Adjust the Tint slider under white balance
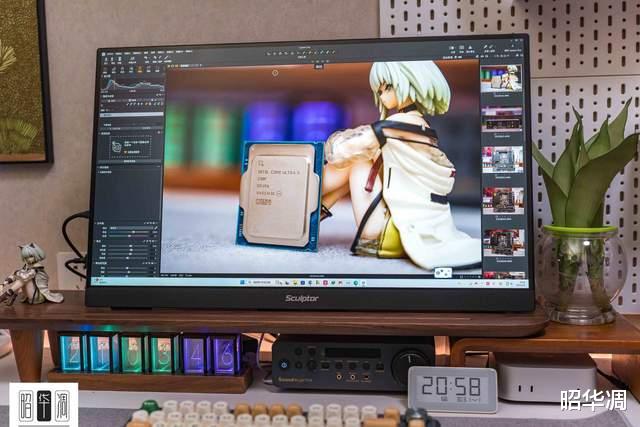The image size is (640, 427). click(x=131, y=236)
